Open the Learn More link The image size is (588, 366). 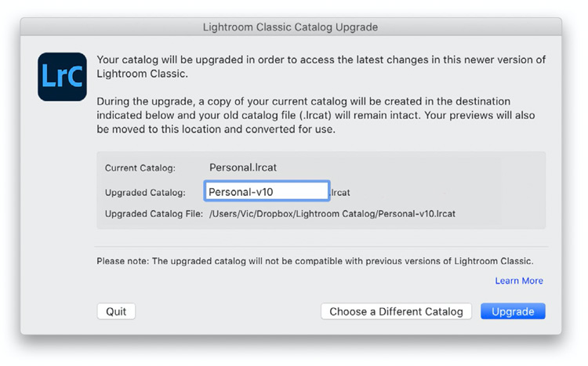click(x=519, y=281)
